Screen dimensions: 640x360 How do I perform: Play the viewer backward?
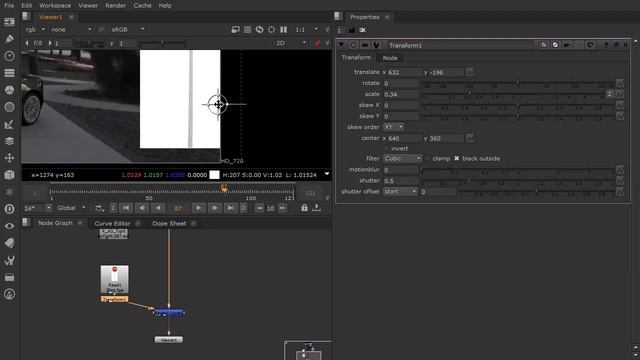pos(158,208)
